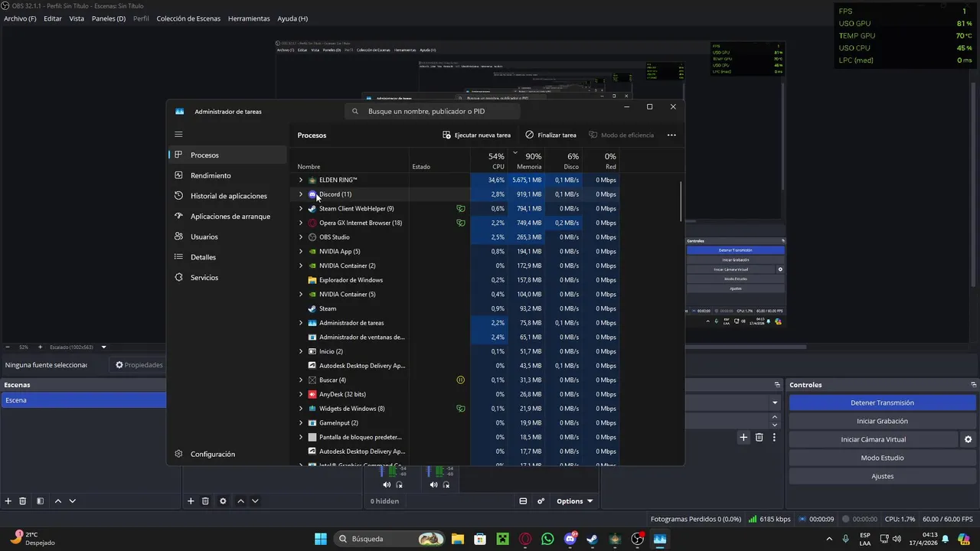Open Archivo menu in OBS
980x551 pixels.
(x=20, y=18)
